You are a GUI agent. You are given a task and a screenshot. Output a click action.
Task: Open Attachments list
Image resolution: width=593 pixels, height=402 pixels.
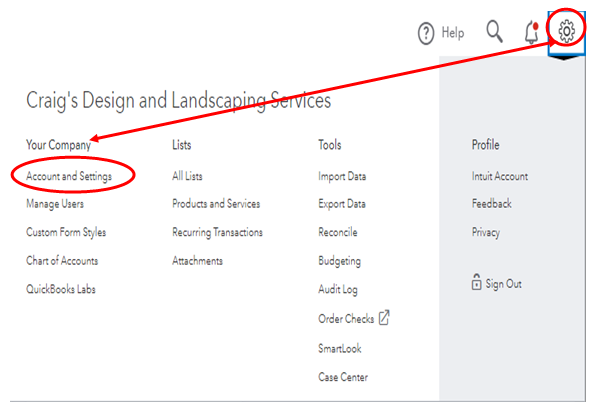coord(197,261)
